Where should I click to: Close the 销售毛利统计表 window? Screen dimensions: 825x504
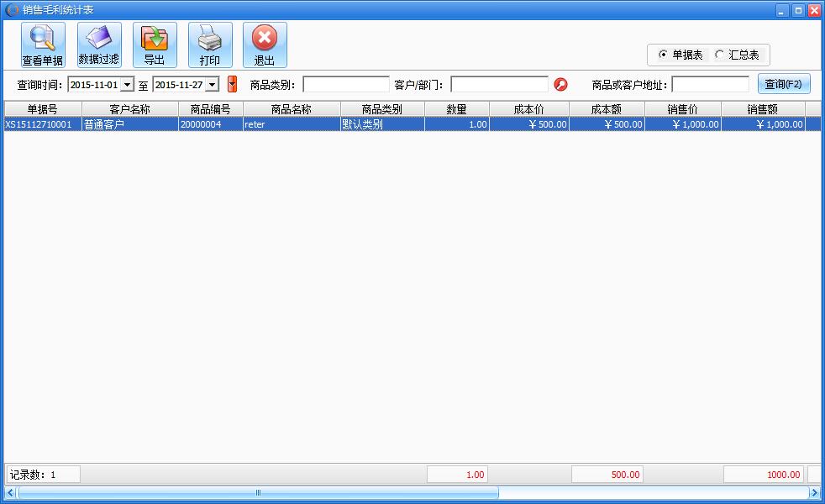tap(814, 11)
